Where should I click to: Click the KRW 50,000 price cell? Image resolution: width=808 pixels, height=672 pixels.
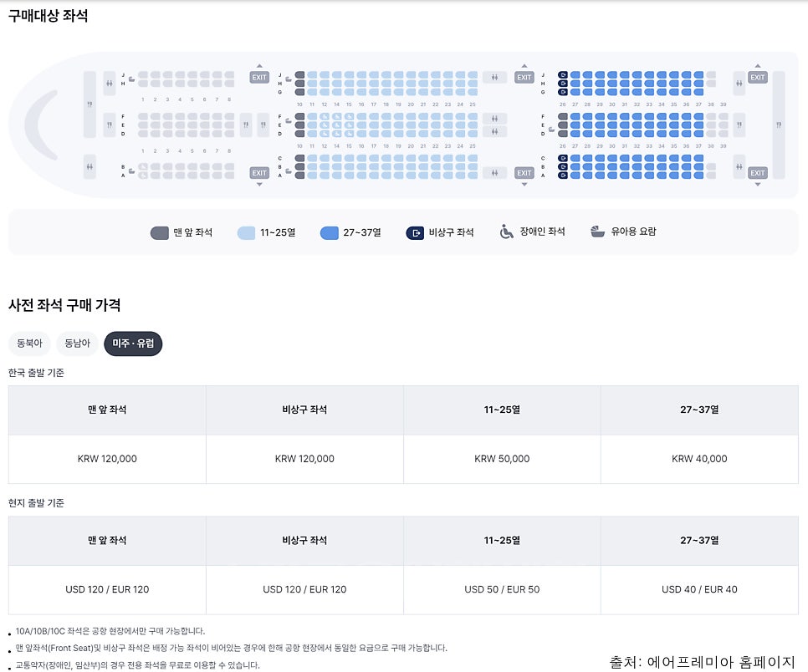[502, 459]
